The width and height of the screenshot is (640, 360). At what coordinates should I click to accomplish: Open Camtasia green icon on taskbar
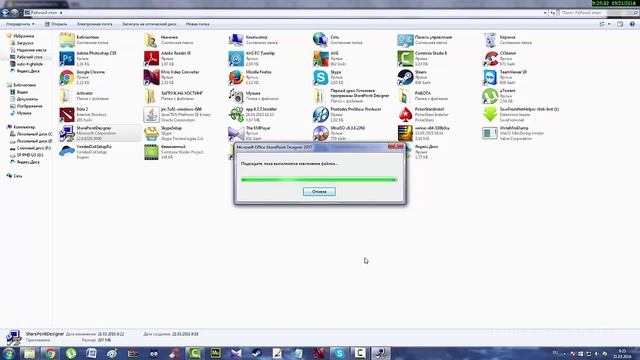tap(194, 353)
